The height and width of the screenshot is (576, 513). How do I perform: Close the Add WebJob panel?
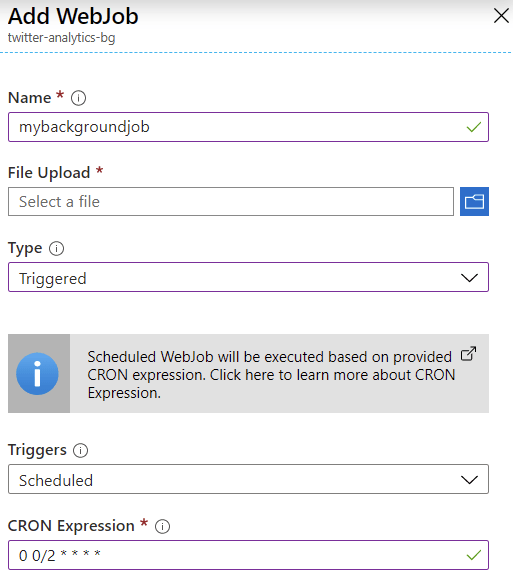point(501,16)
